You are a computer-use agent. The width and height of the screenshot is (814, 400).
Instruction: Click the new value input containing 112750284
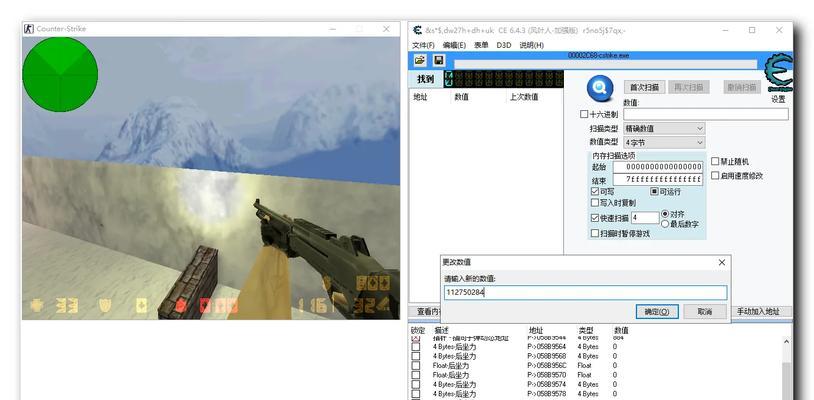(x=586, y=293)
